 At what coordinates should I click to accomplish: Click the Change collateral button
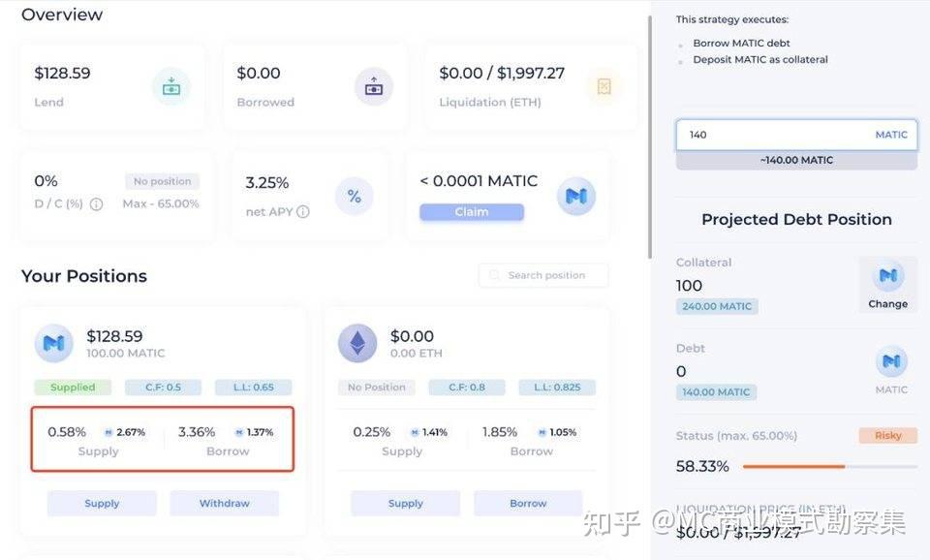(x=887, y=286)
